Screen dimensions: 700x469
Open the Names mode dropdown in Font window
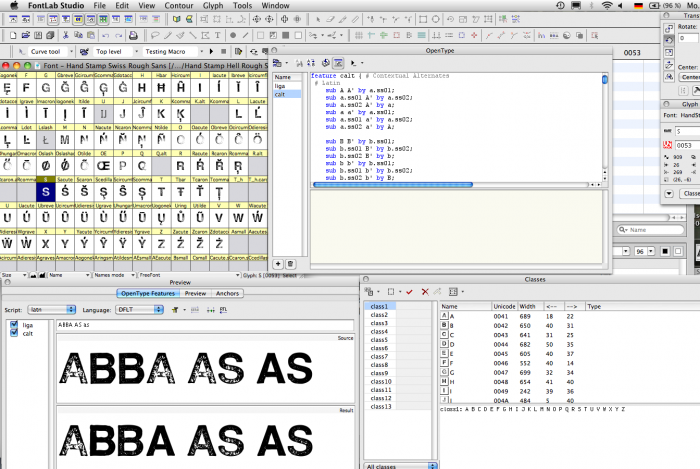(x=114, y=275)
